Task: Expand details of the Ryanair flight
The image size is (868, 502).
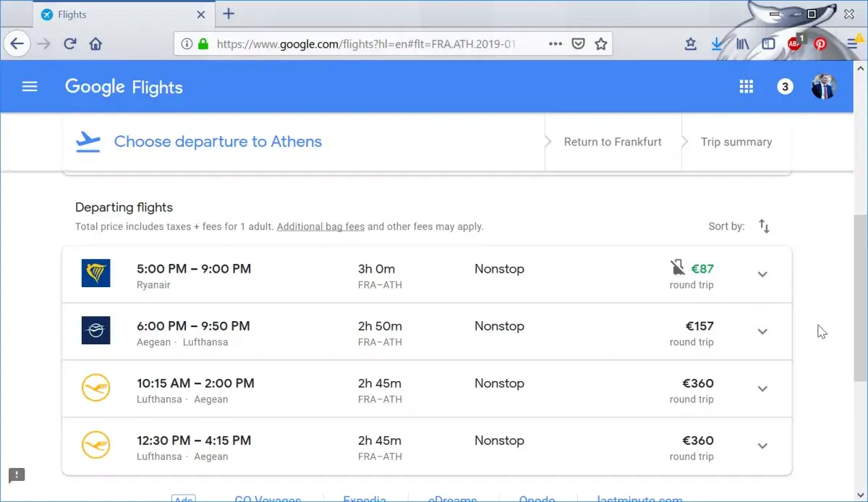Action: click(x=762, y=274)
